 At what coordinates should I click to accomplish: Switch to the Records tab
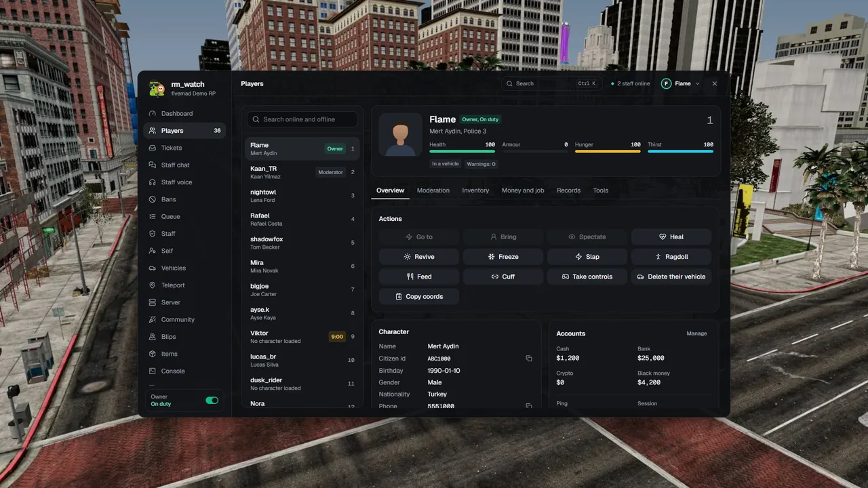pos(568,190)
